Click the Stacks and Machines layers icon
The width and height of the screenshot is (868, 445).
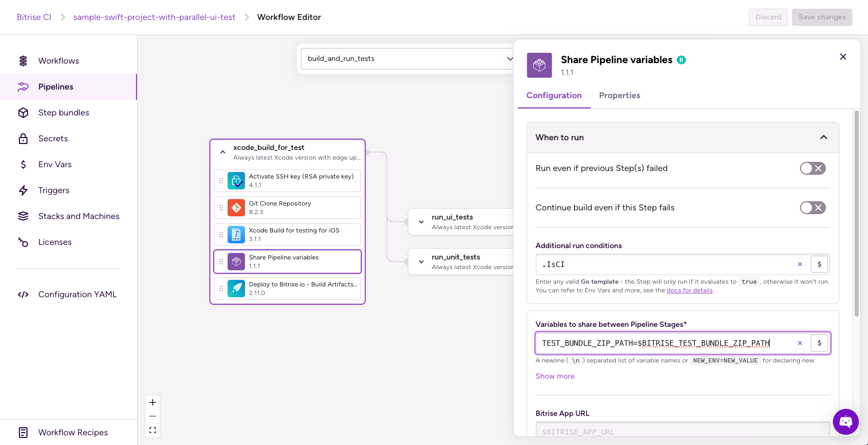pos(23,216)
